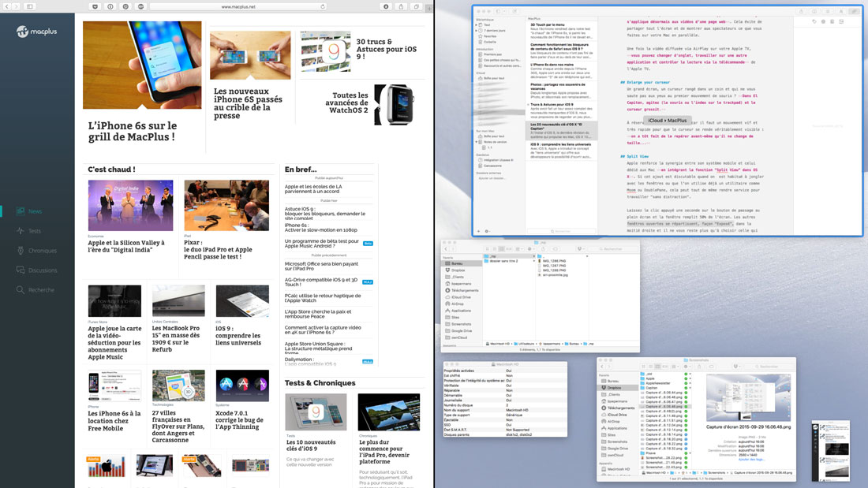Select "3D Touch par le menu" sheet in Ulysses
The image size is (868, 488).
(561, 31)
